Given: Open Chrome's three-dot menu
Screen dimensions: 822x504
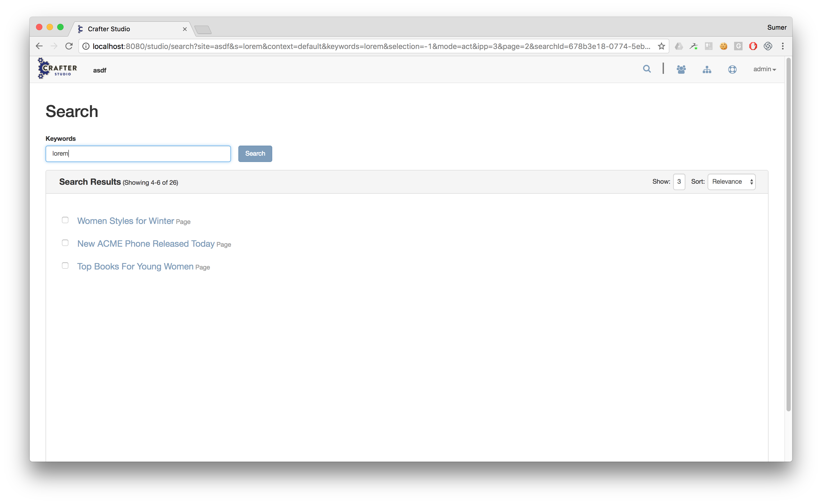Looking at the screenshot, I should [783, 46].
